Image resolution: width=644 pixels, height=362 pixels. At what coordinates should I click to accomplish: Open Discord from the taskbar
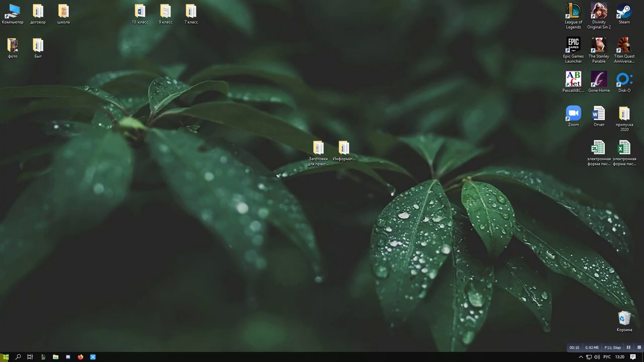[68, 357]
